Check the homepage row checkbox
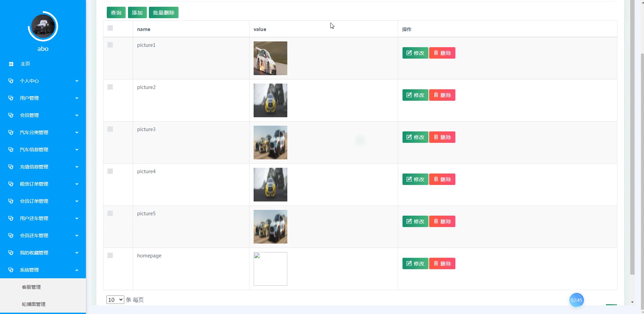Screen dimensions: 644x314 coord(110,255)
